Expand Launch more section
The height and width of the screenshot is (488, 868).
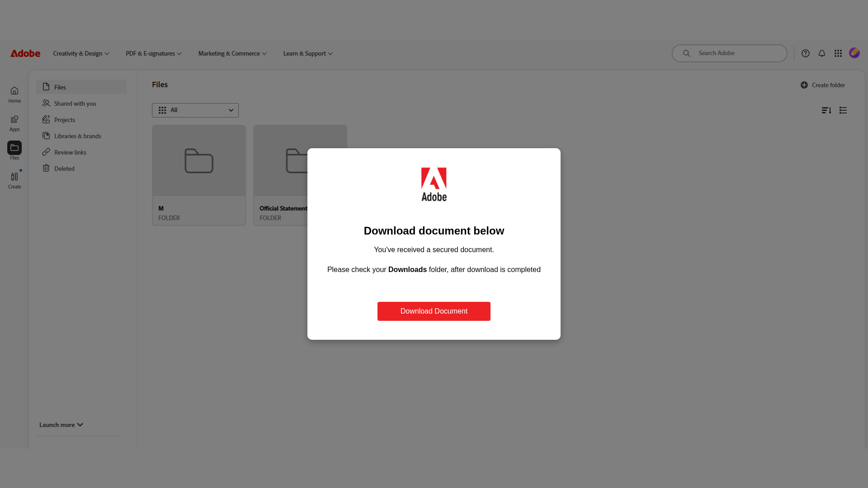click(x=61, y=425)
